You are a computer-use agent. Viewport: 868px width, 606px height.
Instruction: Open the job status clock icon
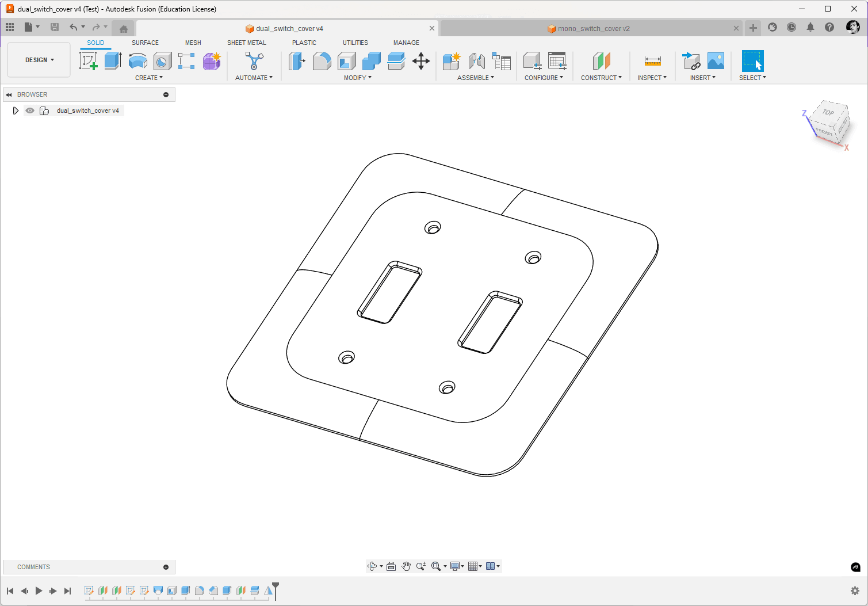791,27
